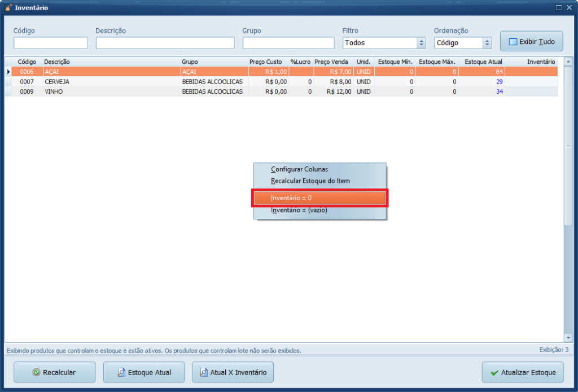Open the Estoque Atual report

[144, 372]
